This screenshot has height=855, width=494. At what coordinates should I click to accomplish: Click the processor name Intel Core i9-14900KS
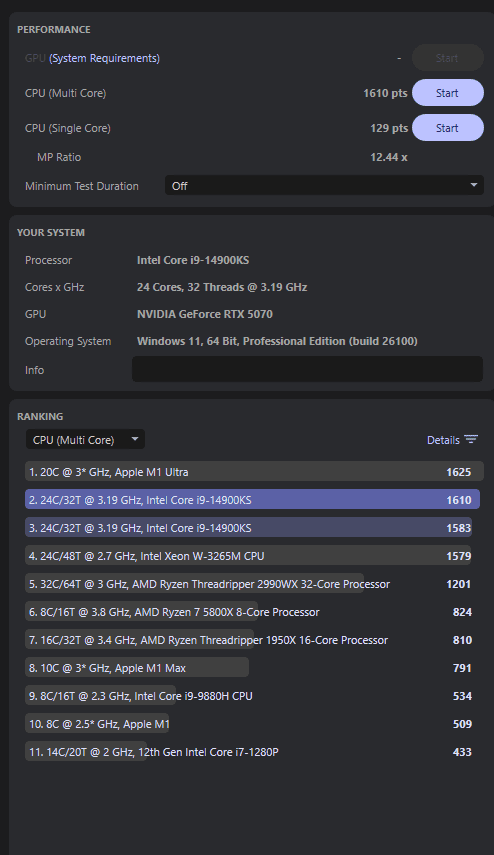(x=193, y=260)
